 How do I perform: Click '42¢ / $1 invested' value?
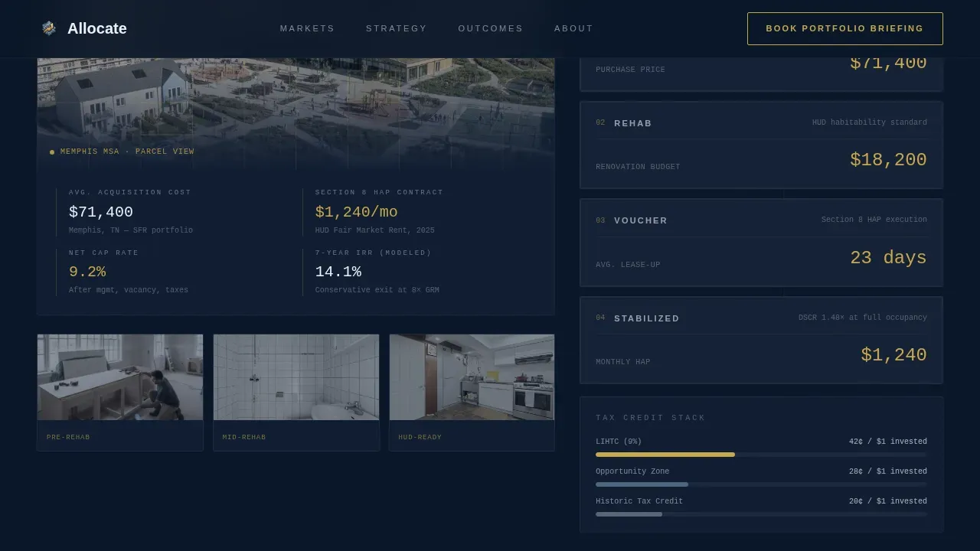(x=888, y=442)
